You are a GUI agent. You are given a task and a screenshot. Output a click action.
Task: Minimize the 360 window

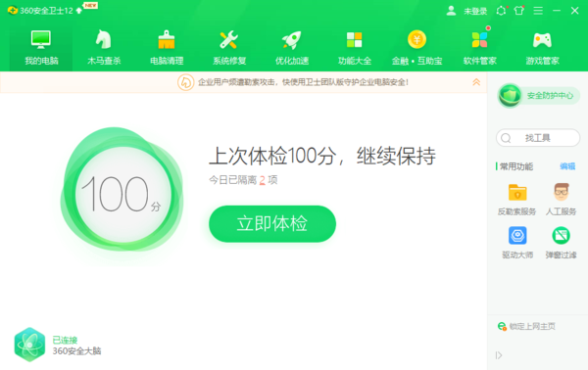point(557,11)
